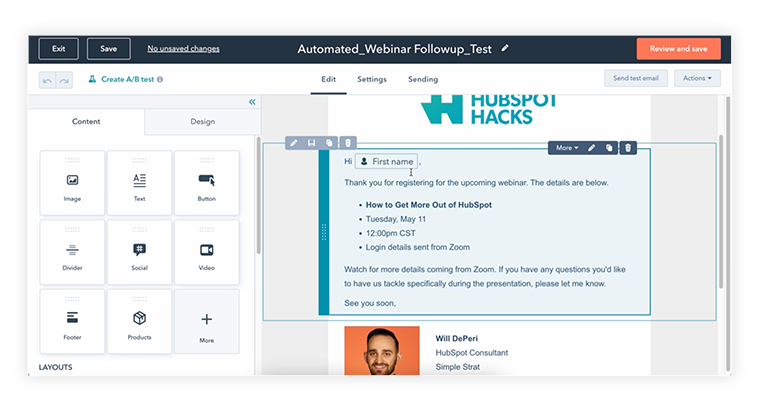This screenshot has height=411, width=760.
Task: Click the 'Tuesday, May 11' bullet
Action: point(396,219)
